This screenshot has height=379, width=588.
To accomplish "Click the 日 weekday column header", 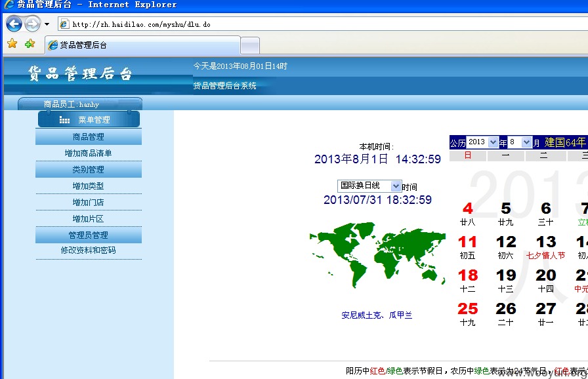I will click(468, 155).
